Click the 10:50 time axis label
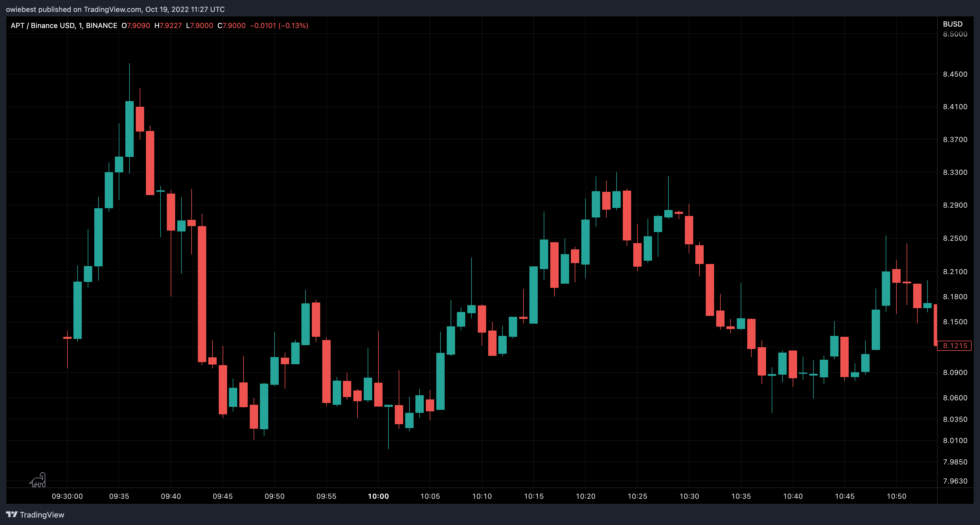 [x=896, y=496]
